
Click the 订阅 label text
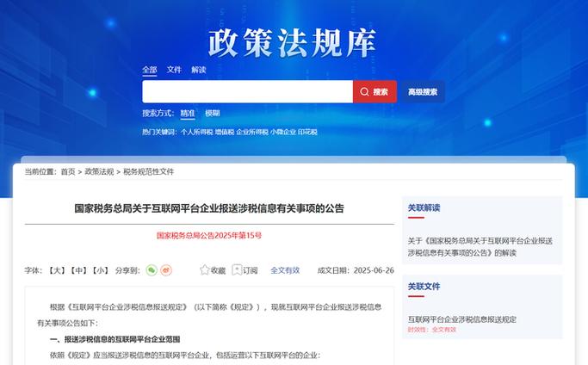pyautogui.click(x=251, y=270)
